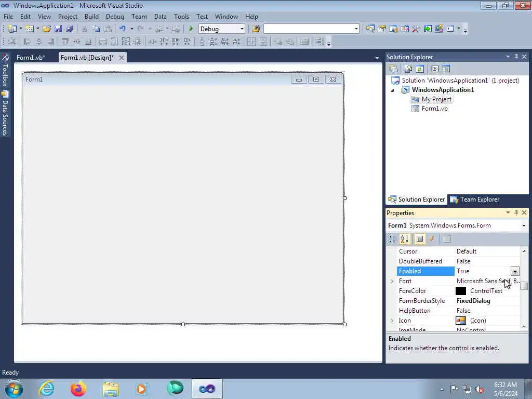This screenshot has width=532, height=399.
Task: Pin the Solution Explorer panel
Action: 516,57
